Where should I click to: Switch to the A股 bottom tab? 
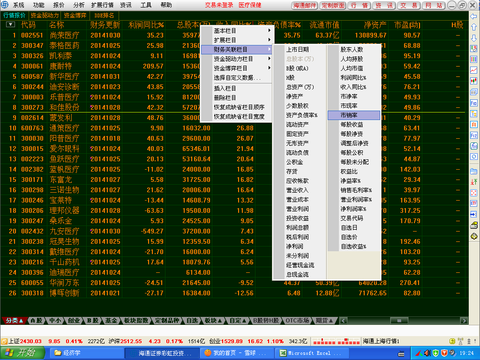[x=37, y=320]
